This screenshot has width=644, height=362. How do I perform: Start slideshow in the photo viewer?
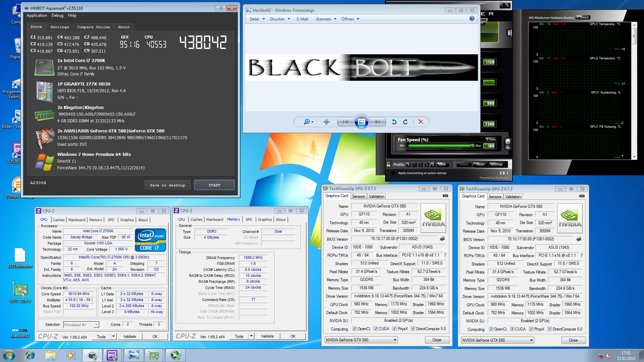pos(362,122)
